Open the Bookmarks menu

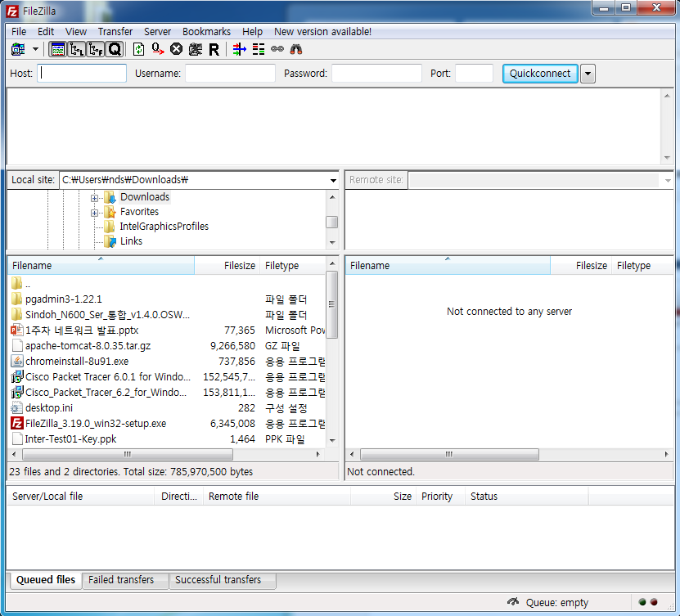[x=206, y=32]
